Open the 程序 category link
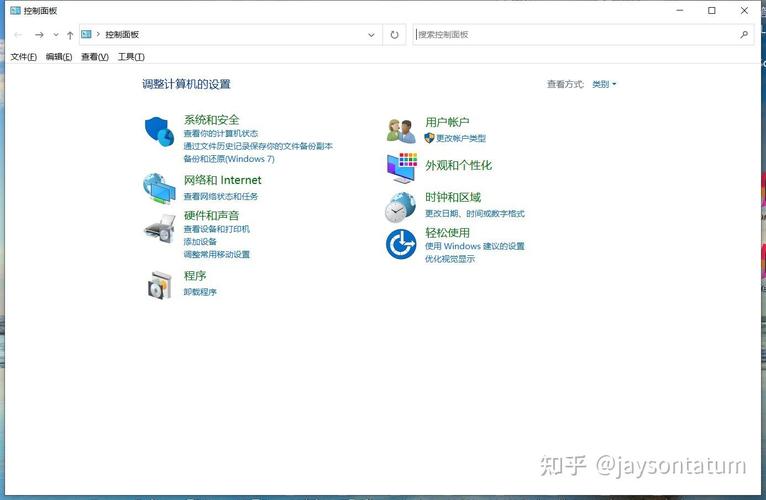The height and width of the screenshot is (500, 766). click(x=195, y=276)
